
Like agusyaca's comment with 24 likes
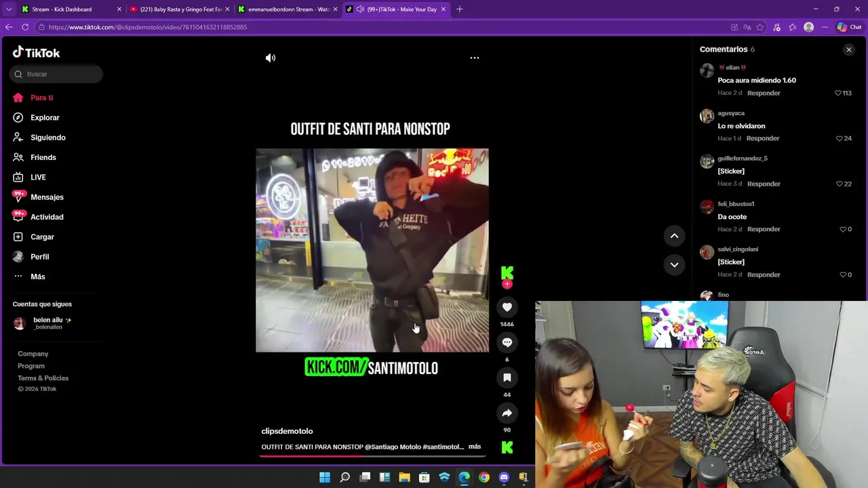pyautogui.click(x=840, y=138)
